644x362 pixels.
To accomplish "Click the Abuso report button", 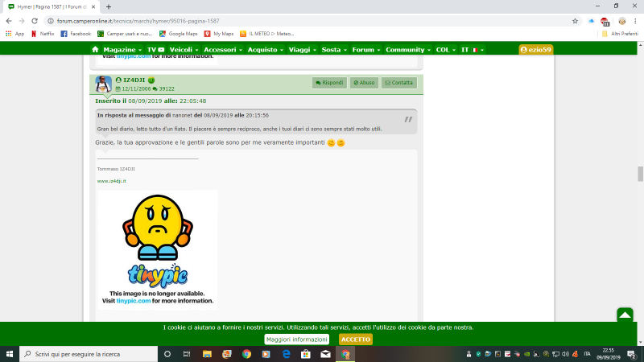I will pyautogui.click(x=364, y=82).
